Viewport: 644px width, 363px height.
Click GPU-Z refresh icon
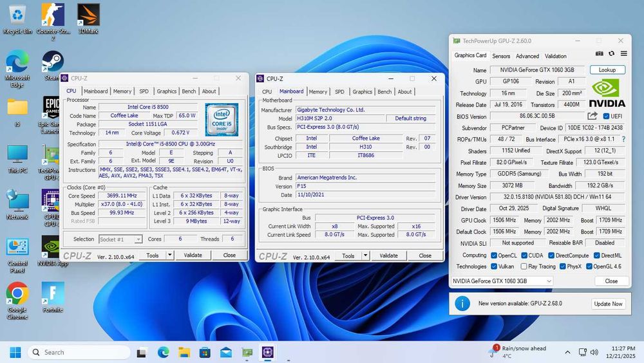611,54
